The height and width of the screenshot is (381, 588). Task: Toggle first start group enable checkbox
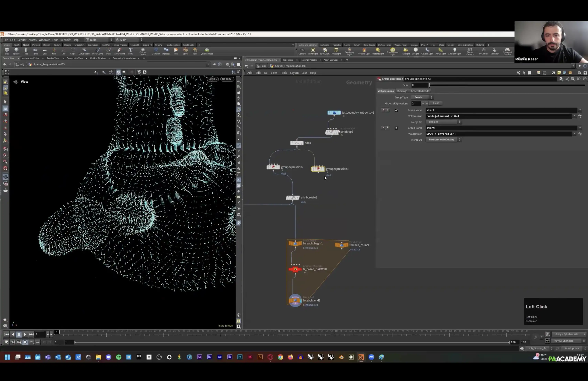[x=396, y=110]
